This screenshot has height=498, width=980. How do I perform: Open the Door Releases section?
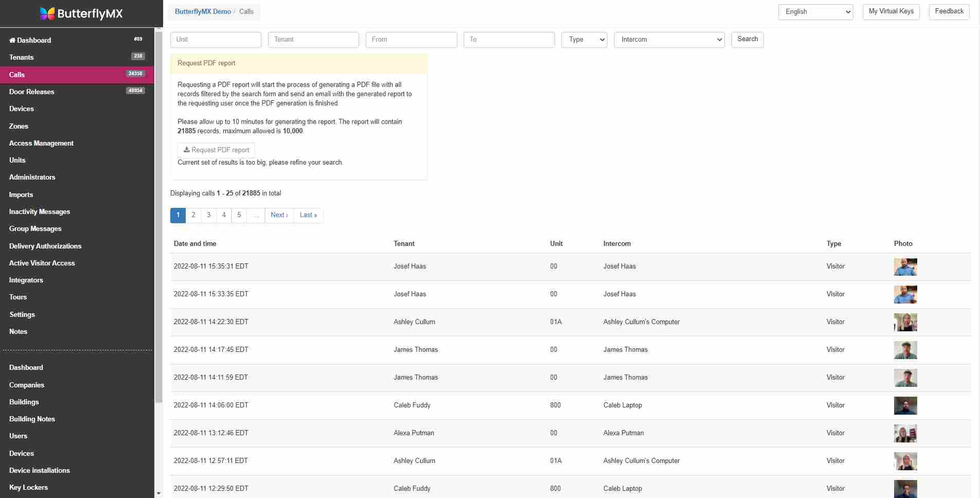(31, 92)
